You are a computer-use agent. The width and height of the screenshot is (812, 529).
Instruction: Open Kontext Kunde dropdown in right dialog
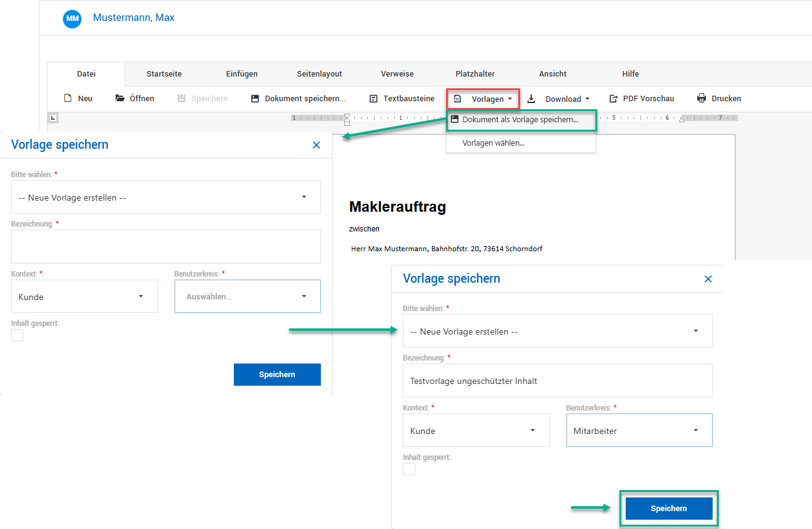click(476, 430)
